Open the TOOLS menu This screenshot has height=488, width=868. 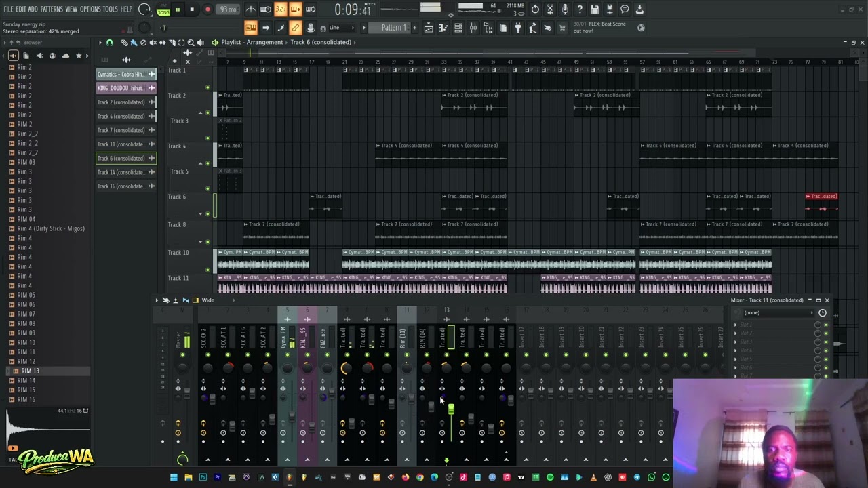(x=111, y=9)
